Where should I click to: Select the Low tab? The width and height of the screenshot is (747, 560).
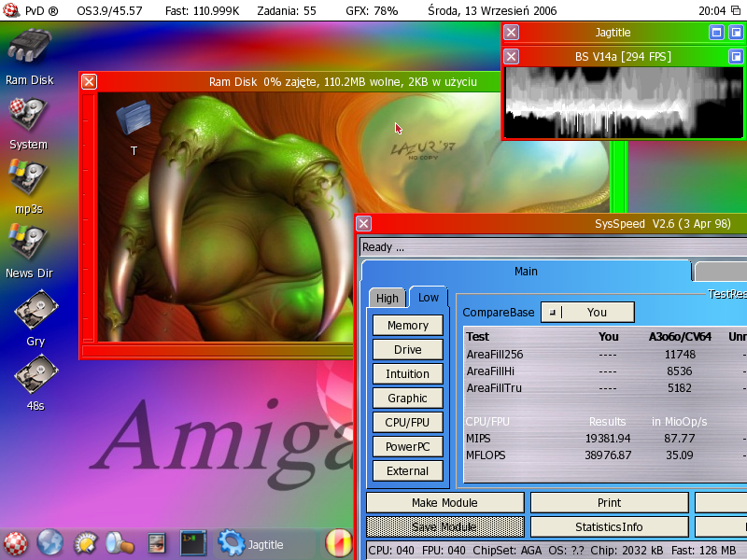tap(429, 297)
